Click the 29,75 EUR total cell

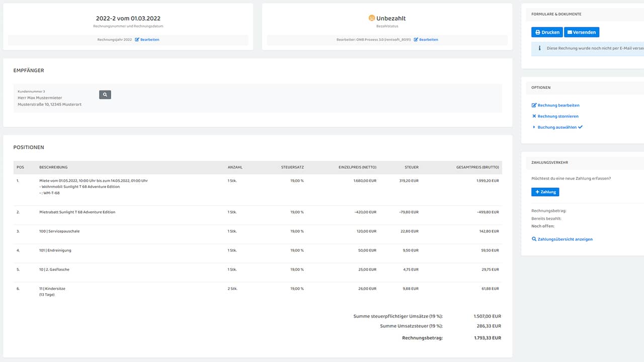click(x=491, y=269)
